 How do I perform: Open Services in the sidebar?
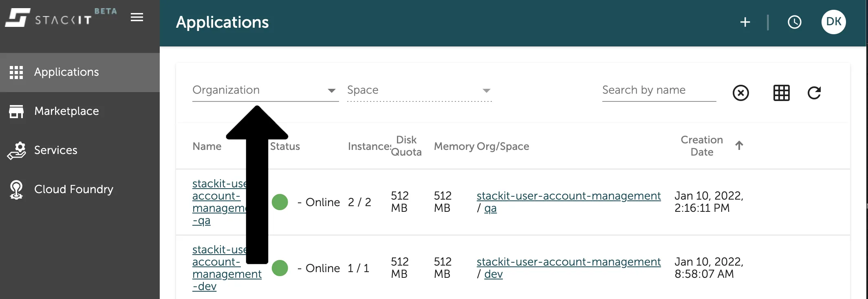[80, 150]
